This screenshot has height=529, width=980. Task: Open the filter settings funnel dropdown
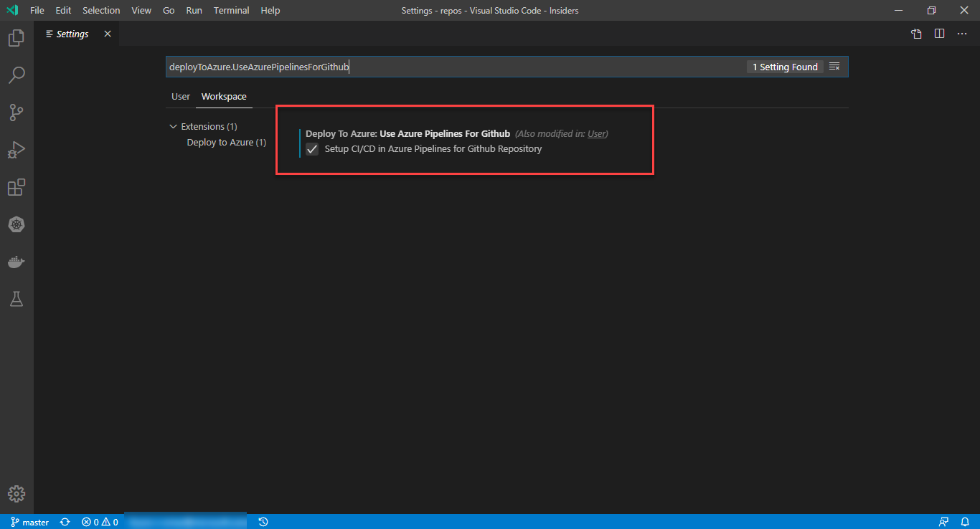[834, 66]
